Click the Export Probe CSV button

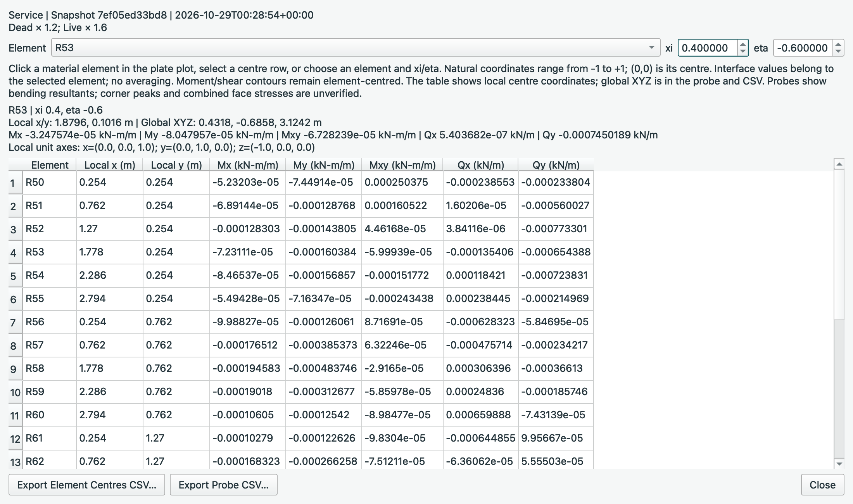pyautogui.click(x=224, y=485)
